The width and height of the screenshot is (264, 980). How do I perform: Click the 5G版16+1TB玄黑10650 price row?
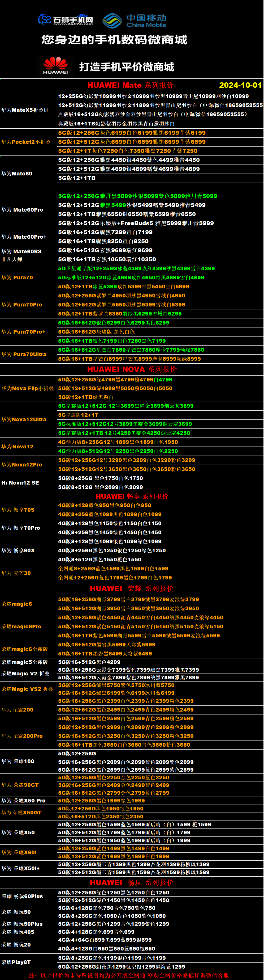click(x=160, y=259)
